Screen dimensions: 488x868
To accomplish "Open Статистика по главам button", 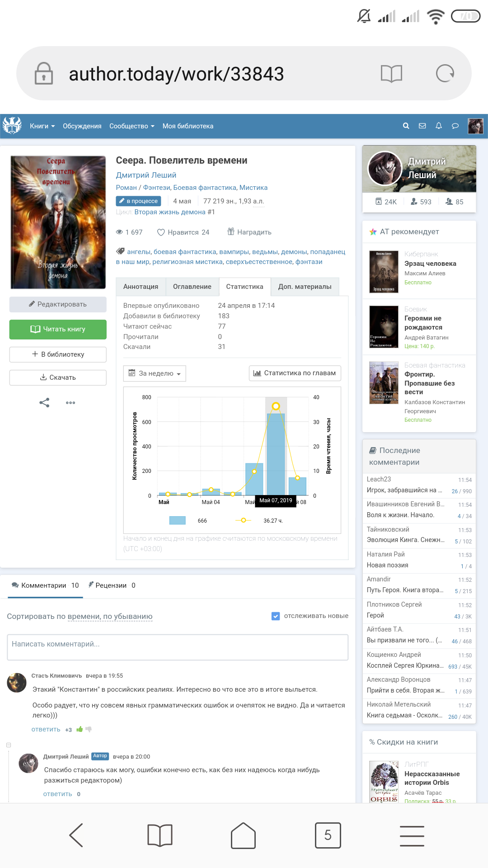I will [x=295, y=373].
